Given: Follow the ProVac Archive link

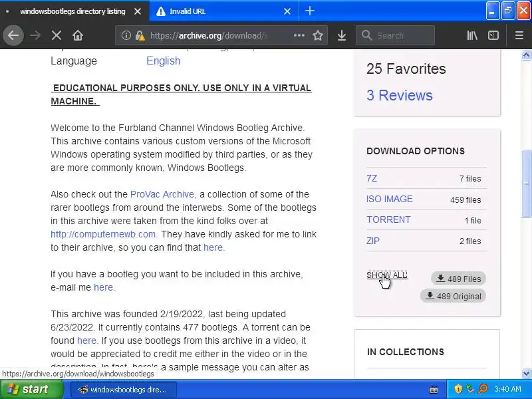Looking at the screenshot, I should (x=162, y=194).
